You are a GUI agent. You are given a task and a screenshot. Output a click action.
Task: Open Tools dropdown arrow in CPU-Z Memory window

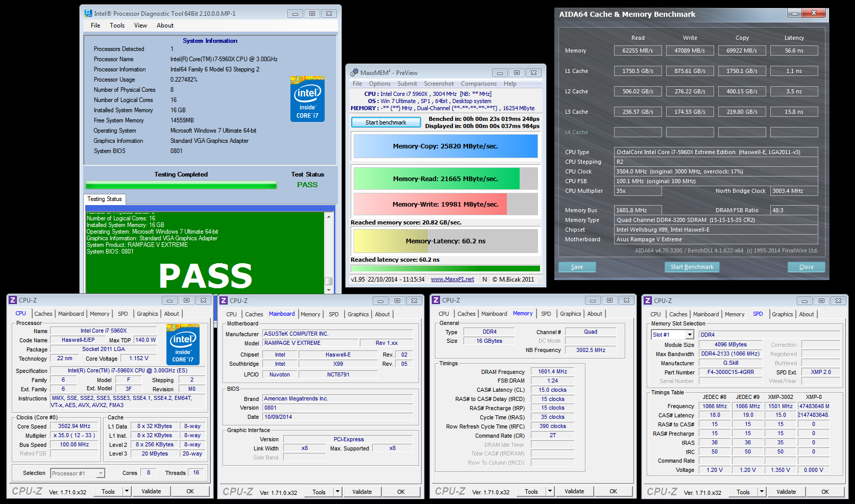point(550,491)
